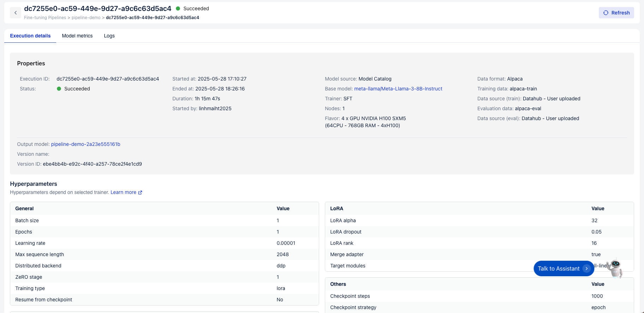This screenshot has width=644, height=313.
Task: Click the green Succeeded dot in Properties
Action: [x=59, y=89]
